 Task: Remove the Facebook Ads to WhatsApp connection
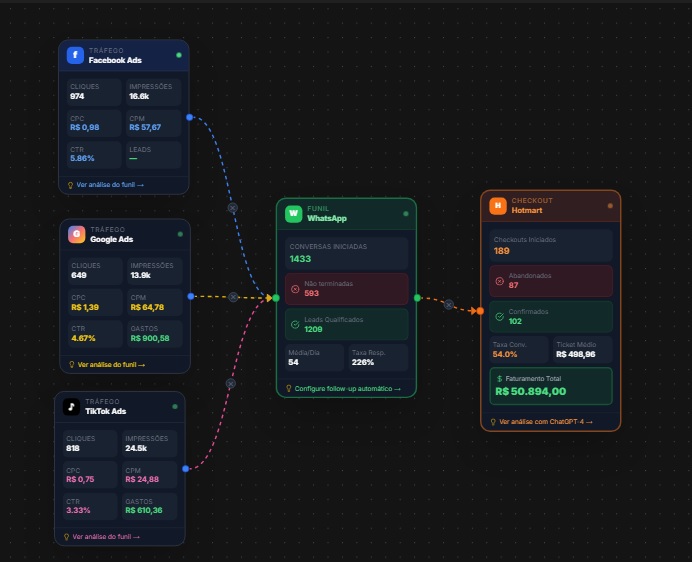click(233, 207)
